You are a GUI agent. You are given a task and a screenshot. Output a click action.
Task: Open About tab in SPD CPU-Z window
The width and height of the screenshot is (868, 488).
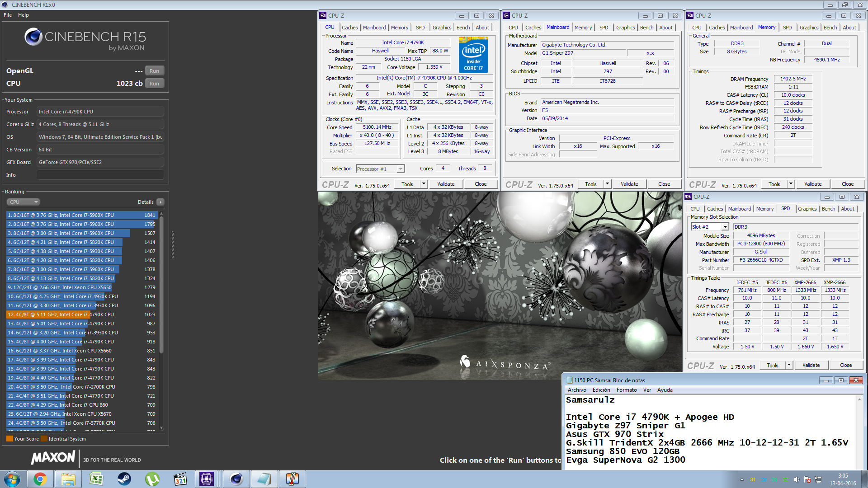tap(848, 209)
